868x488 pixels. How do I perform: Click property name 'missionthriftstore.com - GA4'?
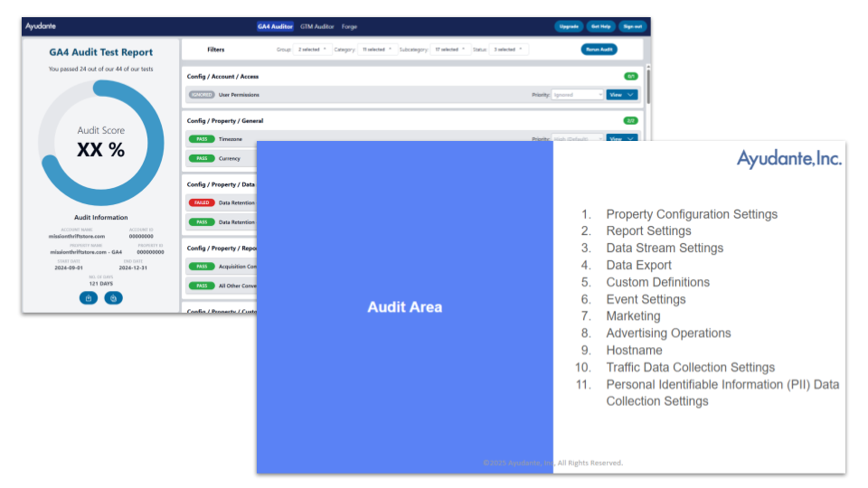tap(86, 252)
